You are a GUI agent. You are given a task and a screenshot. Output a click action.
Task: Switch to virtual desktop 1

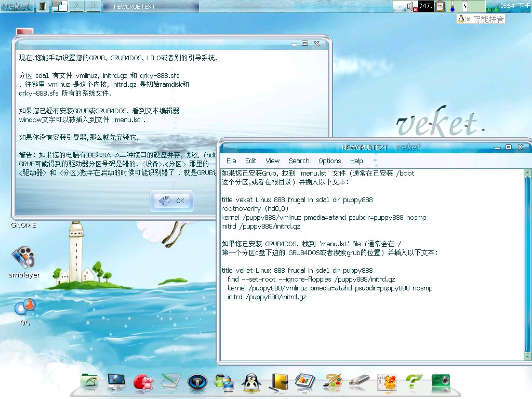pos(60,6)
